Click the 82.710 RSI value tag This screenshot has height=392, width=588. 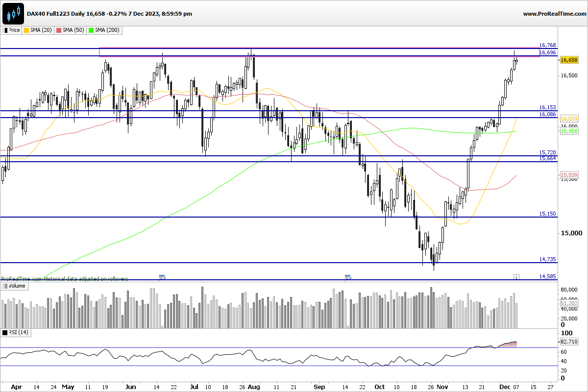point(569,341)
